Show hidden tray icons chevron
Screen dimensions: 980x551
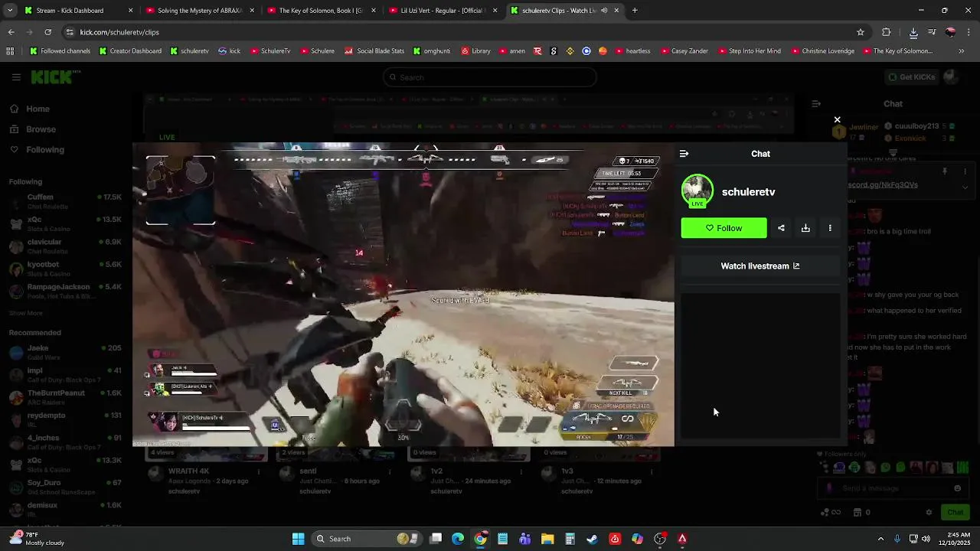click(880, 539)
